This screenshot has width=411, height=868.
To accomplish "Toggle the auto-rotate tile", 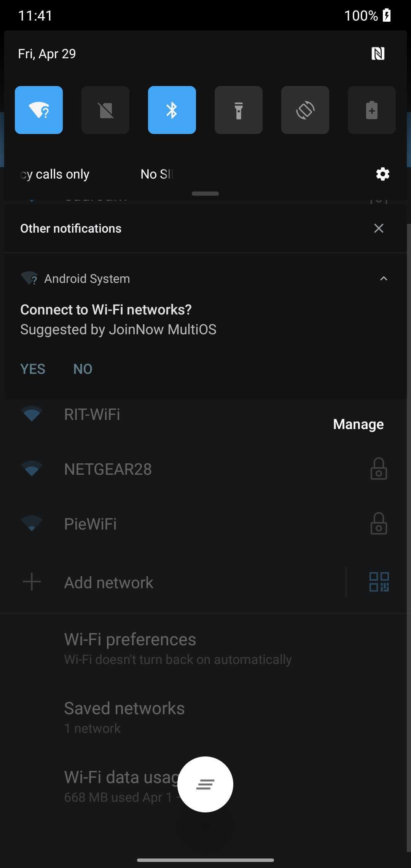I will [x=305, y=110].
